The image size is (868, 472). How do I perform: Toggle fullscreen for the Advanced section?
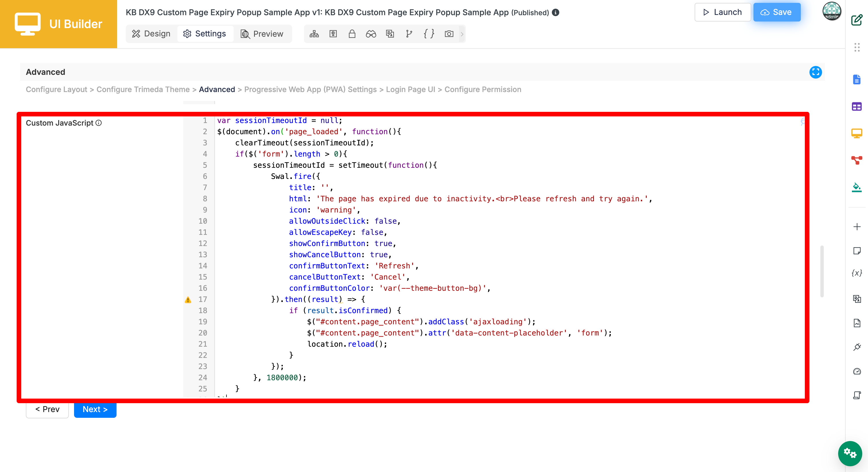pyautogui.click(x=815, y=72)
